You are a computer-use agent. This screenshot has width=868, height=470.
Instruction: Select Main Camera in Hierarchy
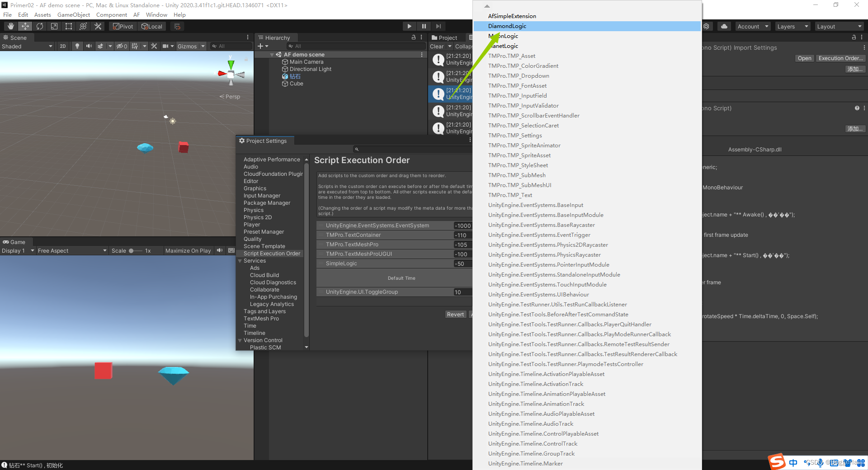click(307, 62)
